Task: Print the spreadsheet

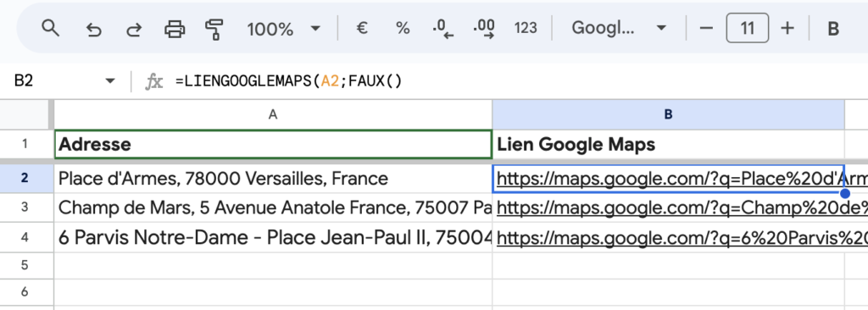Action: tap(175, 29)
